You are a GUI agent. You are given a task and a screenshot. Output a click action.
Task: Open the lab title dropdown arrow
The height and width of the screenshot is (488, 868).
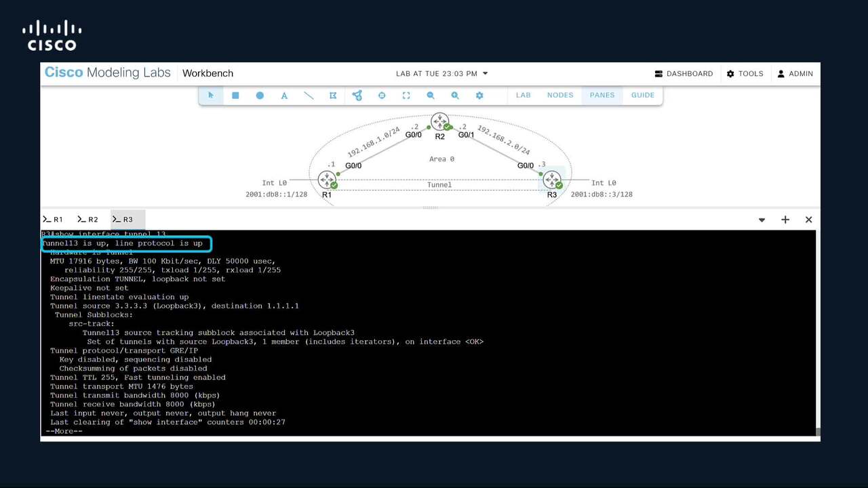pyautogui.click(x=485, y=73)
